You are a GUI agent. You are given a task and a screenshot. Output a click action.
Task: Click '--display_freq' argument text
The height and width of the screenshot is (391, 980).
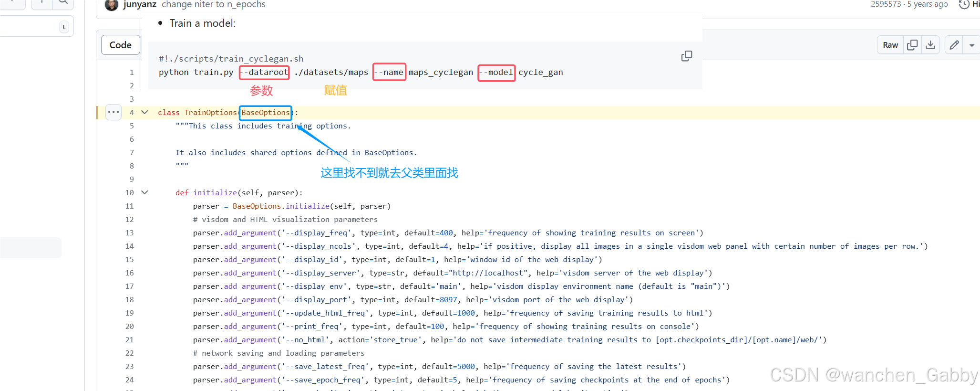[x=317, y=232]
